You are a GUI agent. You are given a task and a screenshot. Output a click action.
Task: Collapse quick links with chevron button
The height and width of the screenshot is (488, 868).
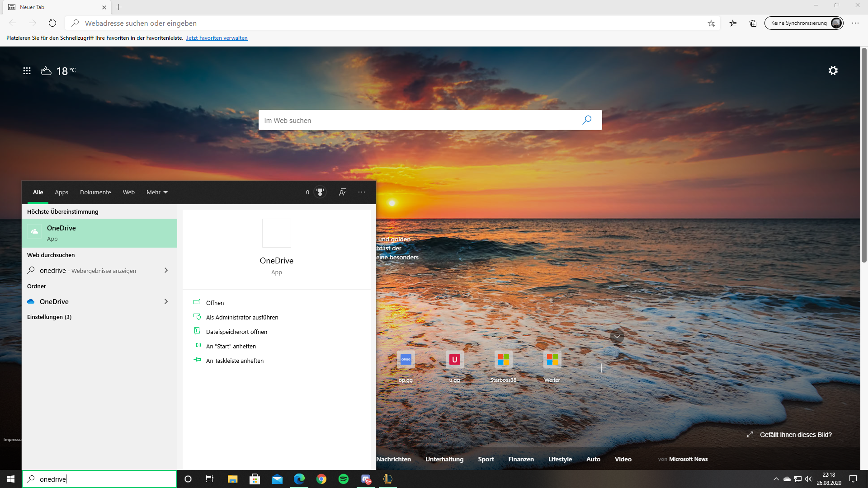click(617, 336)
